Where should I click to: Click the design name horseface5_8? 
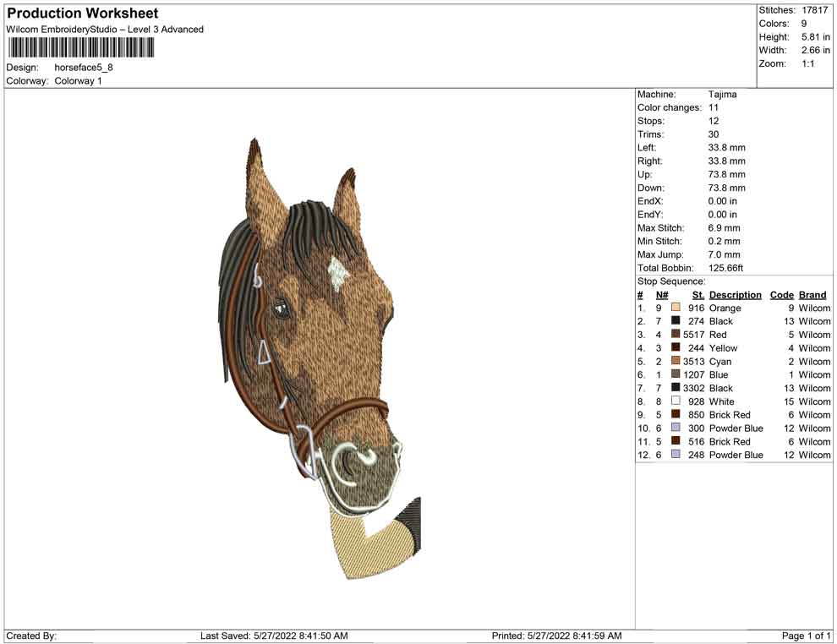84,68
